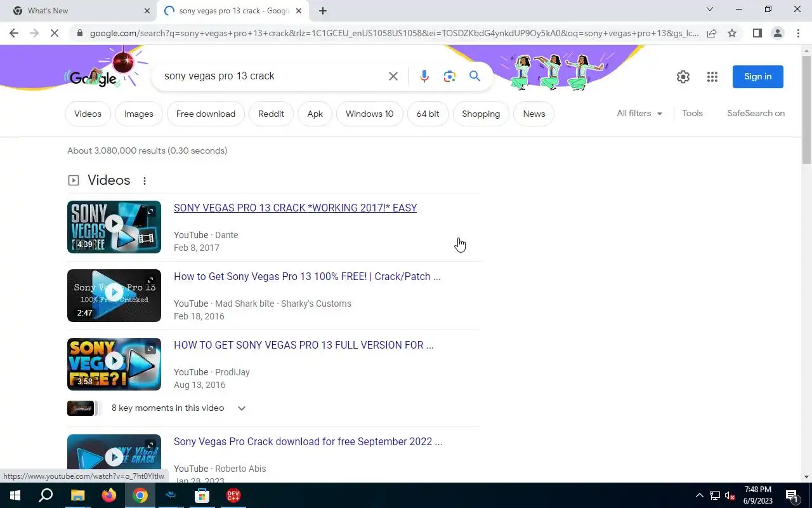Viewport: 812px width, 508px height.
Task: Open How to Get Sony Vegas Pro 13 100% FREE link
Action: (x=307, y=277)
